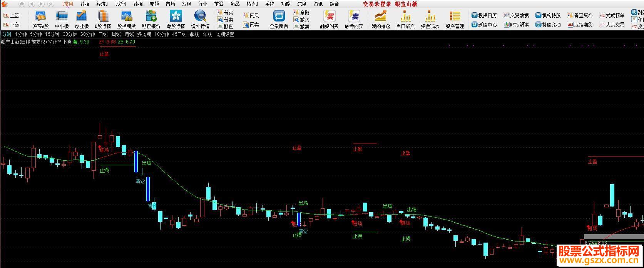Image resolution: width=644 pixels, height=268 pixels.
Task: Click 闪卖 flash sell button
Action: click(x=251, y=25)
